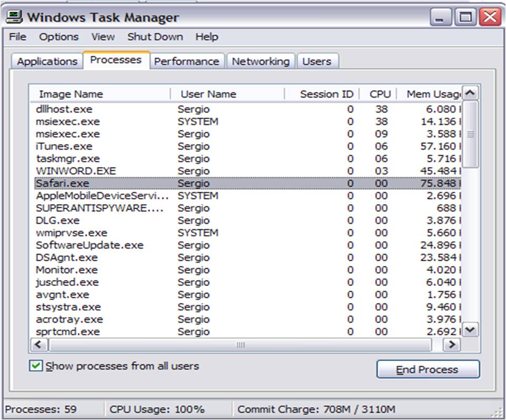The height and width of the screenshot is (420, 506).
Task: Uncheck Show processes from all users
Action: [x=35, y=366]
